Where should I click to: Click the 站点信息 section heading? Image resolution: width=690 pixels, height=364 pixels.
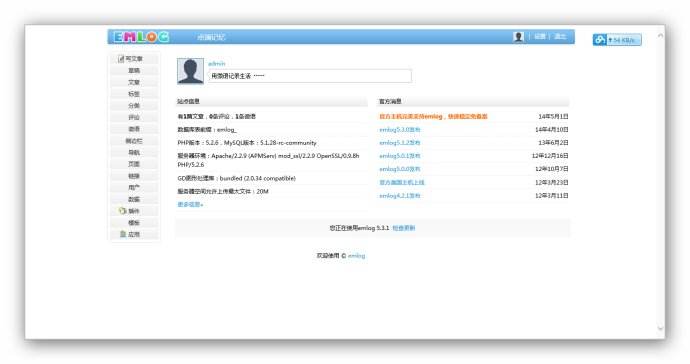coord(188,102)
